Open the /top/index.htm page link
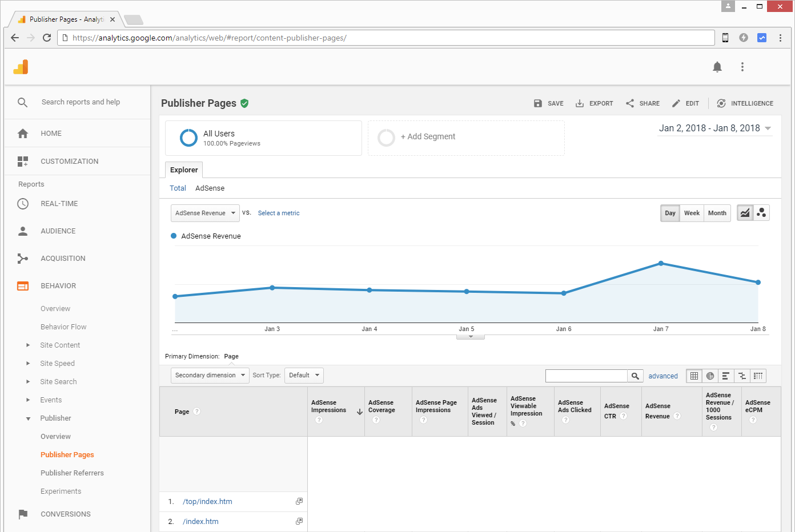The image size is (795, 532). (x=207, y=502)
